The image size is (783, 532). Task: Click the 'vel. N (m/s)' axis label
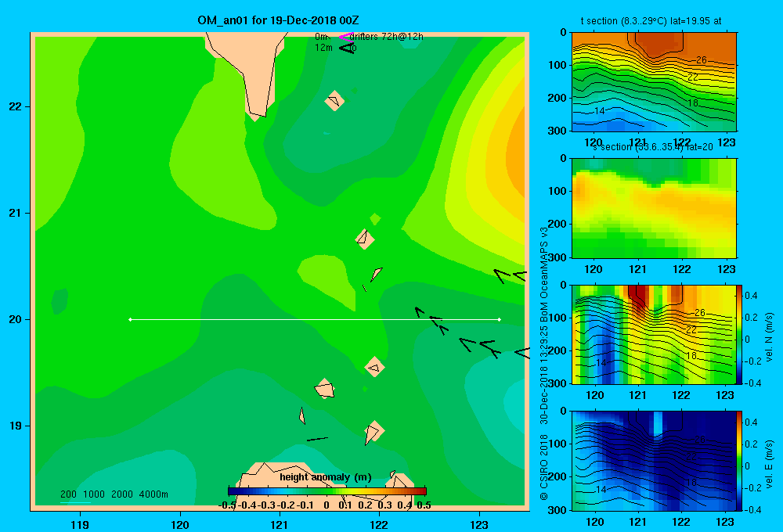(769, 337)
